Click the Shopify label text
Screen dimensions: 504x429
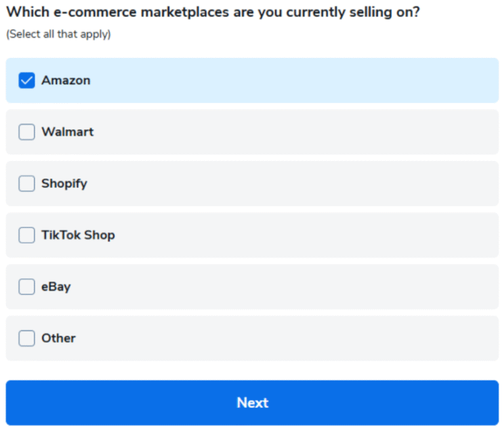pyautogui.click(x=64, y=184)
